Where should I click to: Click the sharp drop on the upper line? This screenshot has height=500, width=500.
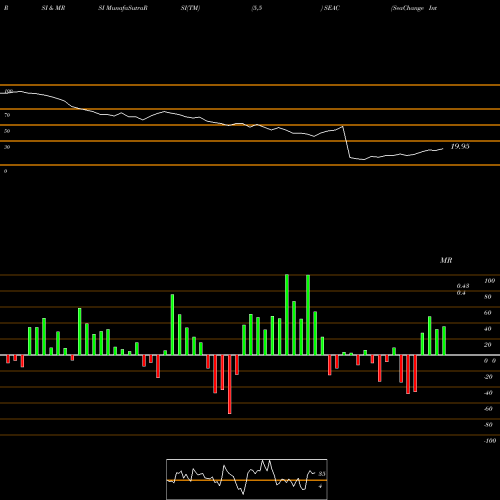coord(346,142)
